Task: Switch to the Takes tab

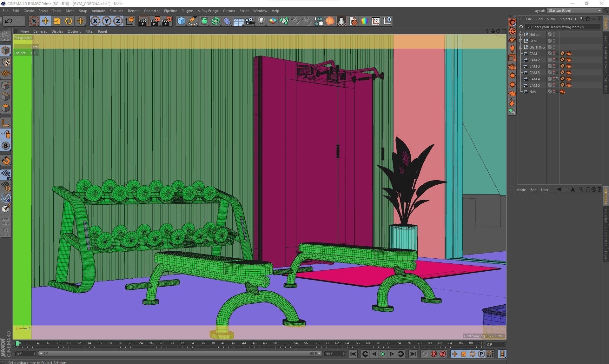Action: click(606, 38)
